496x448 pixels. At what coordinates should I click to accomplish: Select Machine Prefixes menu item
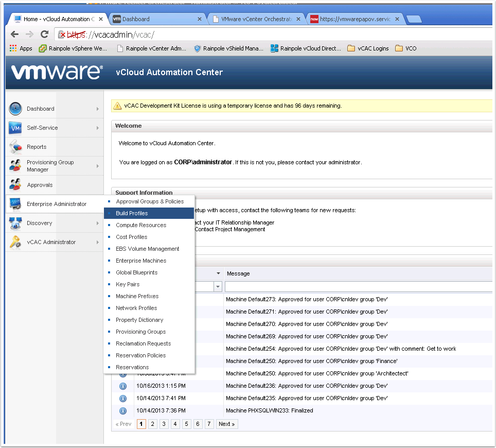149,296
